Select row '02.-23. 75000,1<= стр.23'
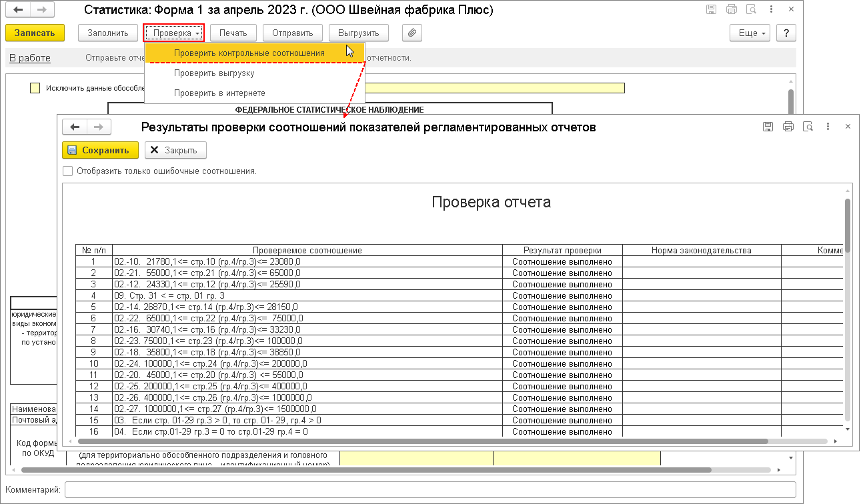 307,341
